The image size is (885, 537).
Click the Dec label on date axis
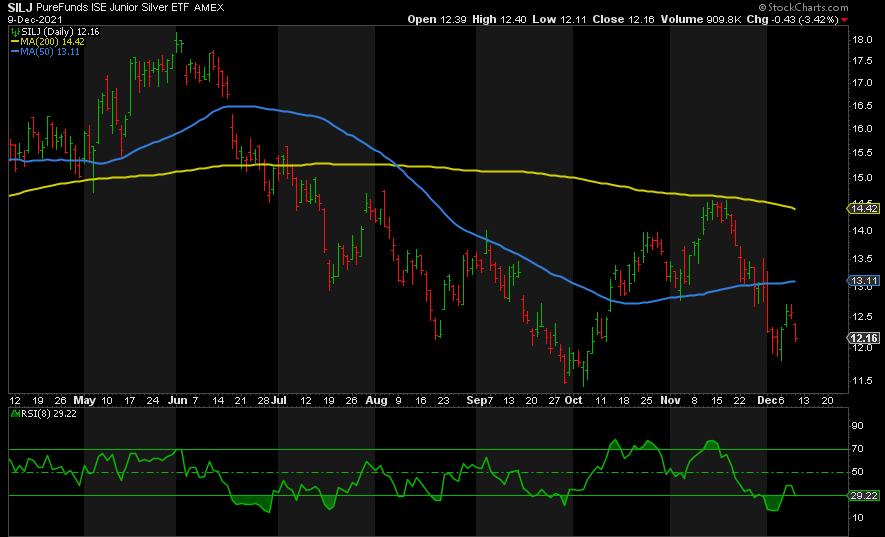click(x=766, y=400)
